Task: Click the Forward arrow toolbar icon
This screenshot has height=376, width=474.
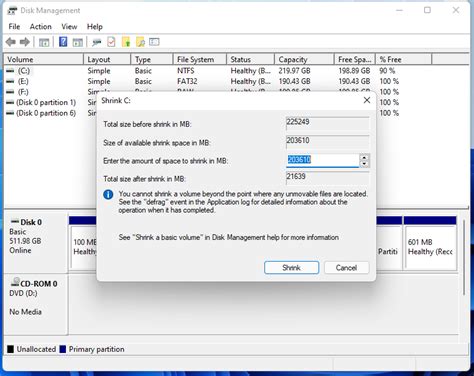Action: click(25, 42)
